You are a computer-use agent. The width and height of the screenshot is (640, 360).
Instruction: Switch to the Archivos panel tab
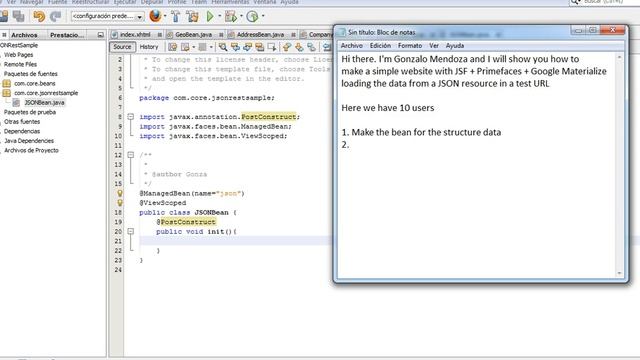[24, 35]
